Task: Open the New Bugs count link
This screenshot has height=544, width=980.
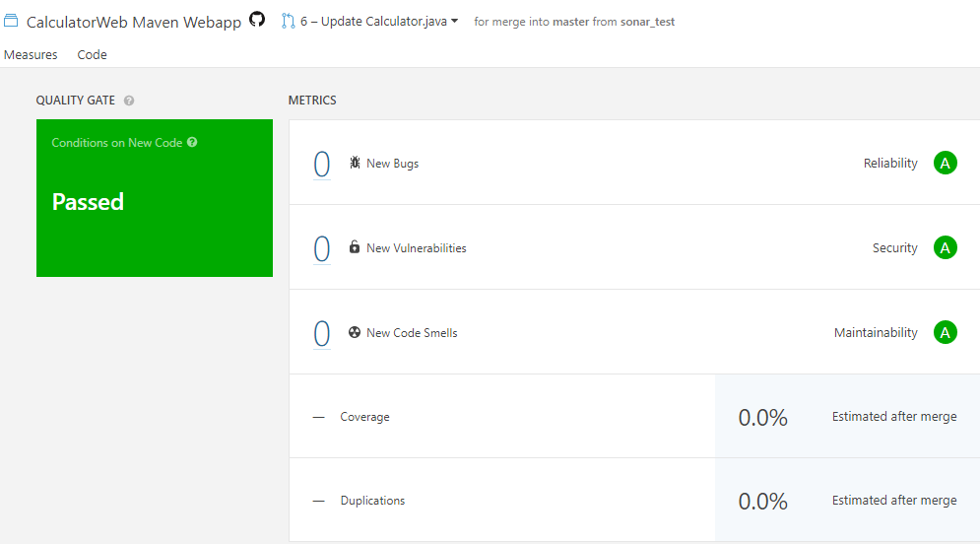Action: point(321,164)
